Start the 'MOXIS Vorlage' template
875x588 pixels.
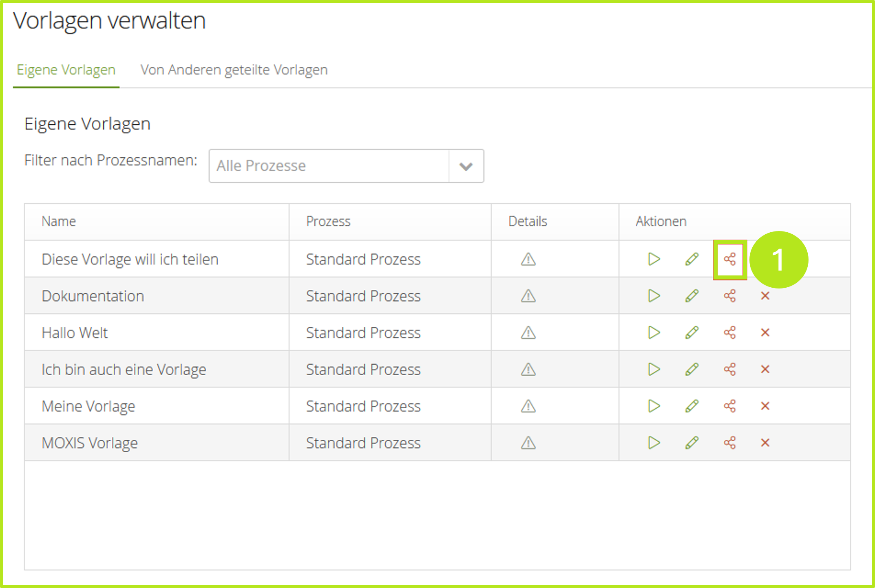(654, 443)
